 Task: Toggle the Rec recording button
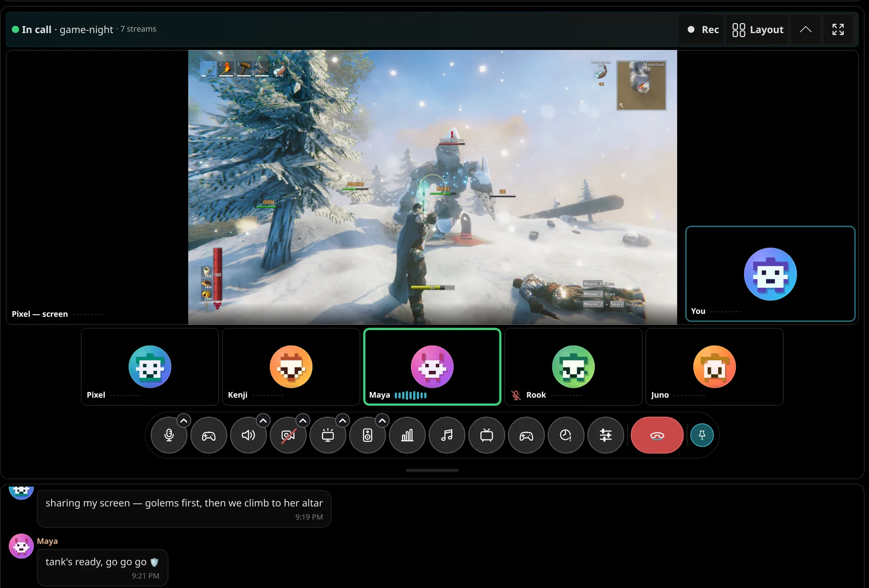(703, 29)
